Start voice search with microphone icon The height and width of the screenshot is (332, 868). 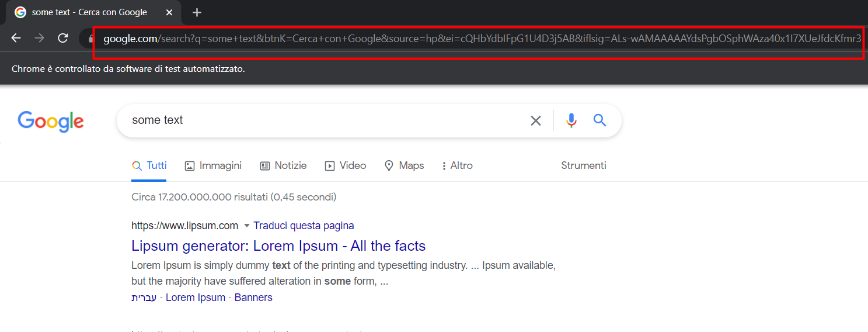[x=571, y=120]
